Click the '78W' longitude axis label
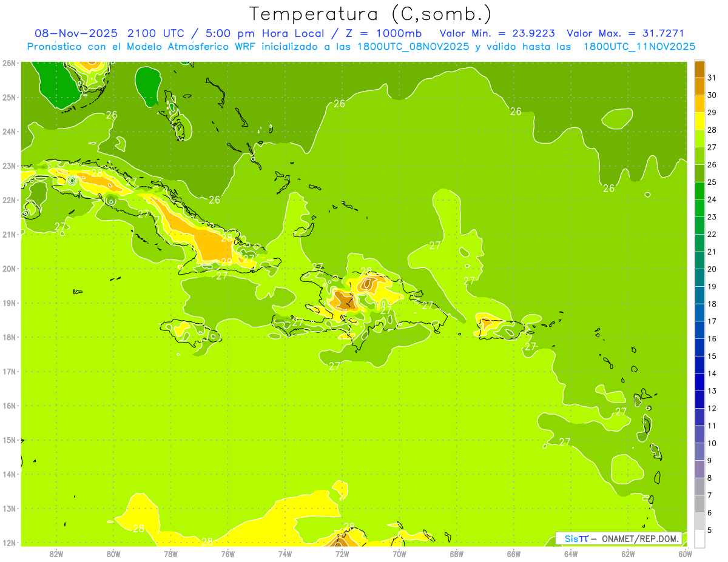This screenshot has height=562, width=728. coord(170,554)
